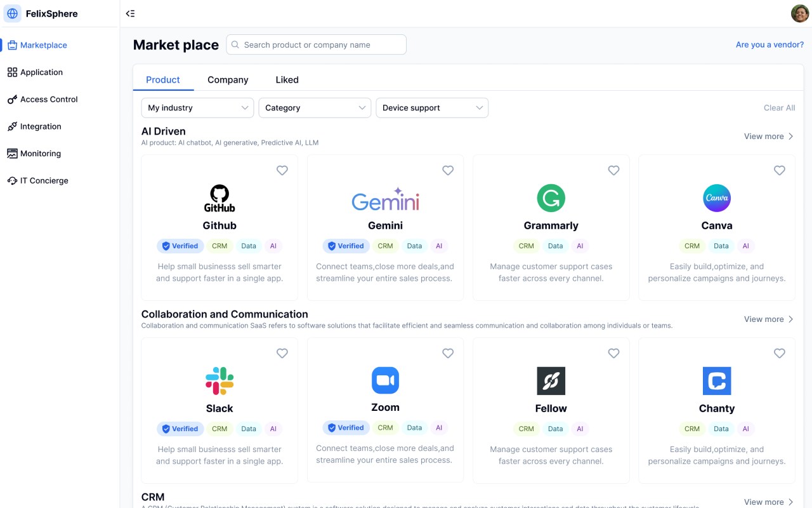This screenshot has height=508, width=812.
Task: Like the Slack product with heart
Action: [x=282, y=353]
